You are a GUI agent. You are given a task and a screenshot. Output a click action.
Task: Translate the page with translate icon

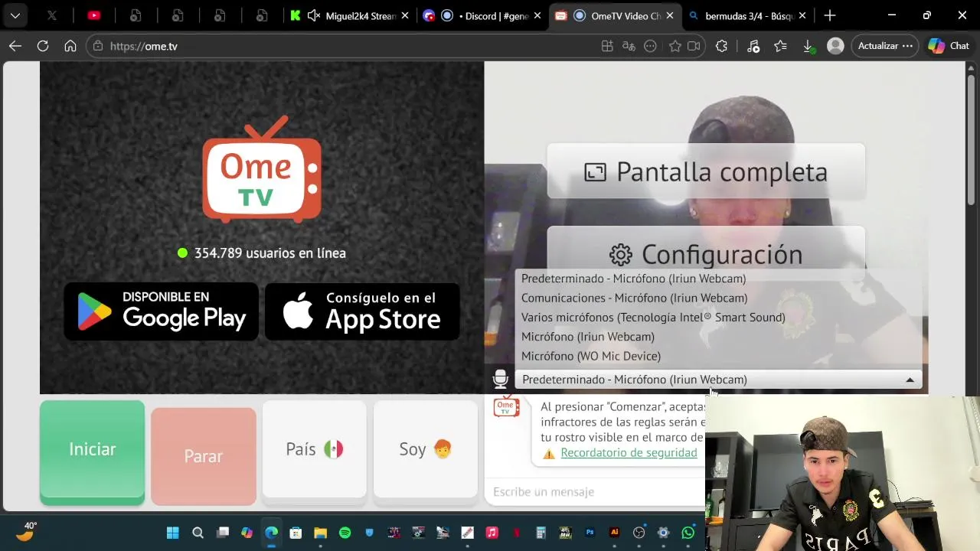(629, 46)
